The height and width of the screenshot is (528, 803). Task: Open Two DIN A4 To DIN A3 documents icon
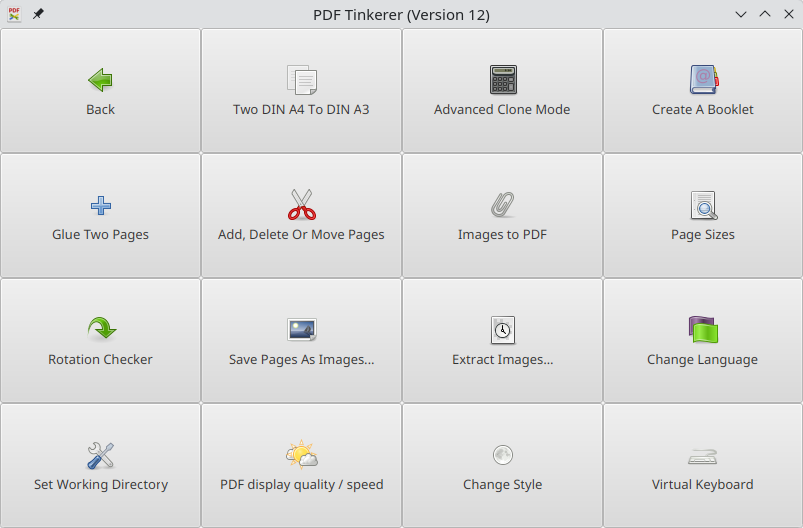pyautogui.click(x=302, y=80)
